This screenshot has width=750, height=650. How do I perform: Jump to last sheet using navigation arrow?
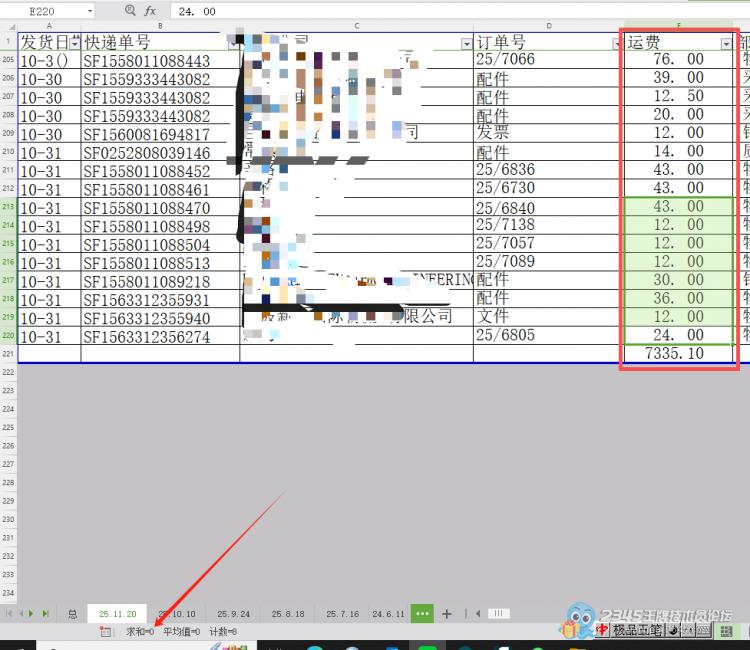46,613
